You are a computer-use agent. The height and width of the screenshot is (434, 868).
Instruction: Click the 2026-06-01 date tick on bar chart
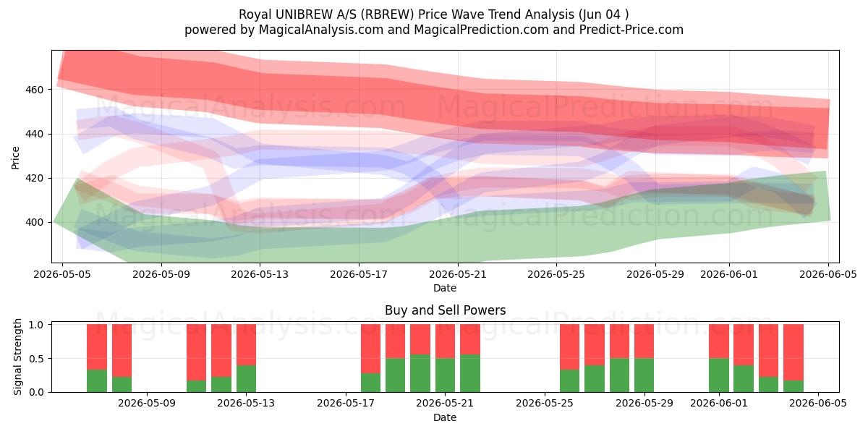719,404
